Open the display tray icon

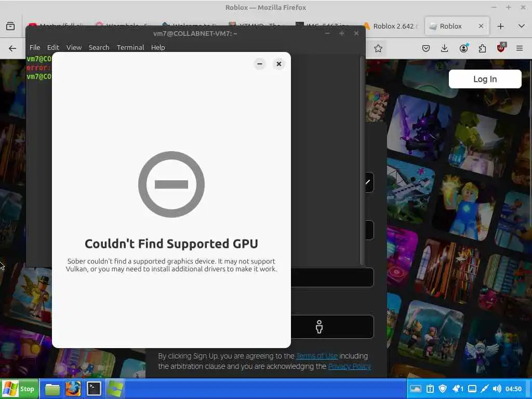(472, 389)
